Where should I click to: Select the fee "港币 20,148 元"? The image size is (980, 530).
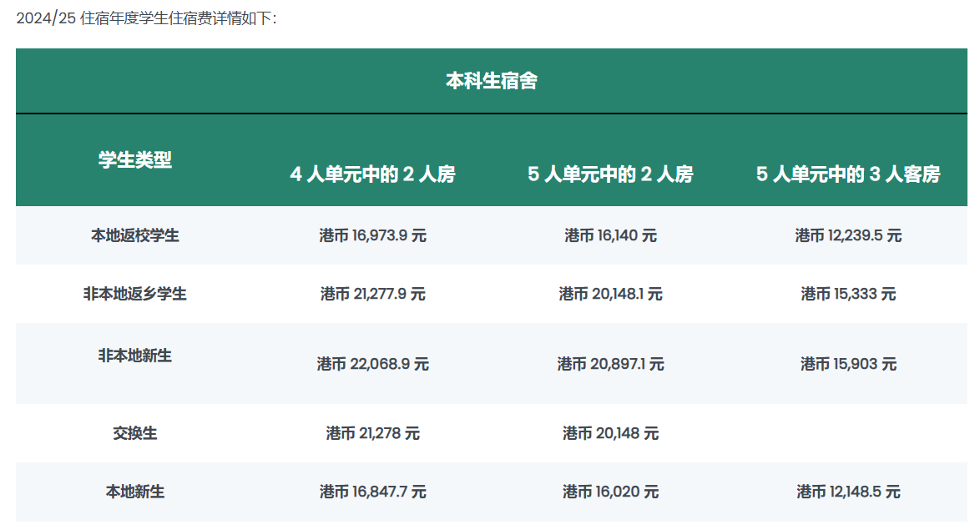611,433
